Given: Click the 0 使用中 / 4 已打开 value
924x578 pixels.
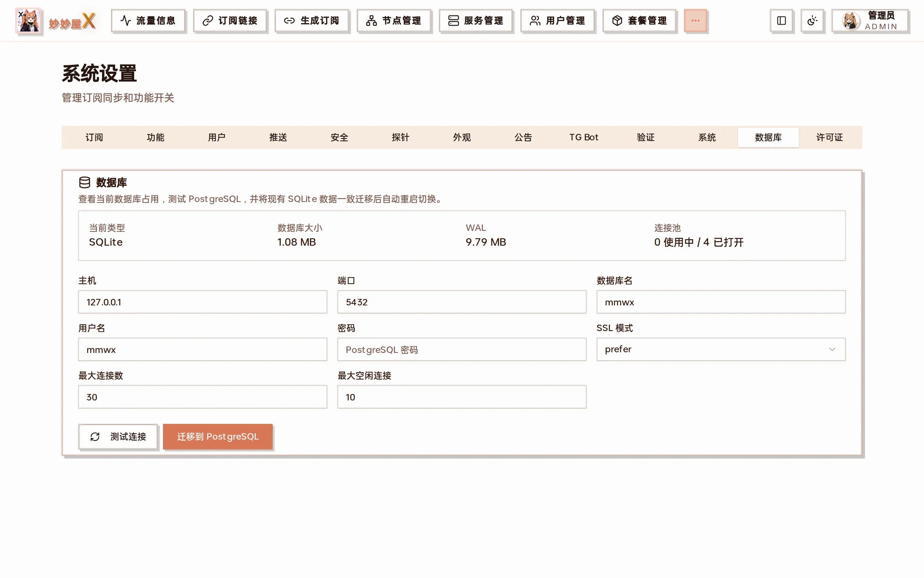Looking at the screenshot, I should click(699, 242).
